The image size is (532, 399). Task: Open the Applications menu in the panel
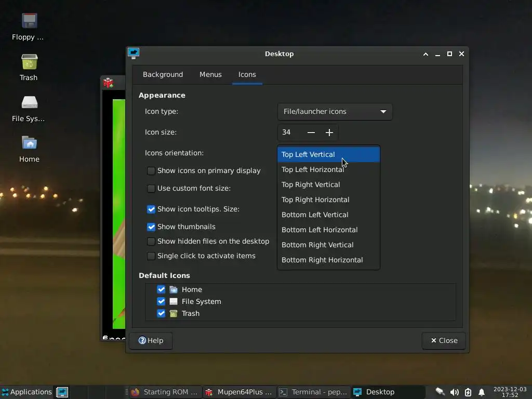coord(27,392)
